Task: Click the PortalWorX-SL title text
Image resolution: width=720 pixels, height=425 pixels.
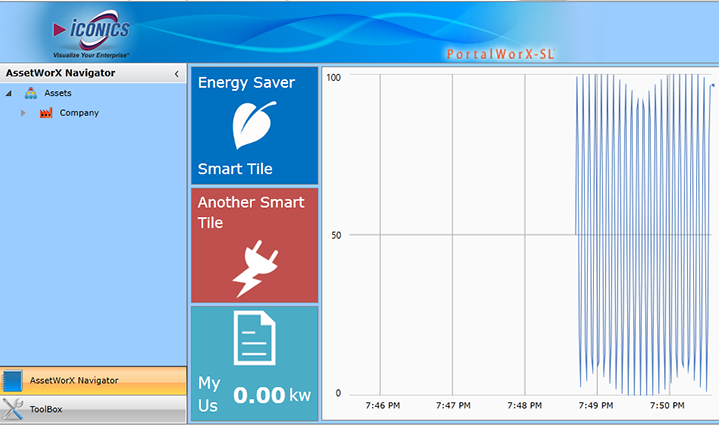Action: [x=501, y=54]
